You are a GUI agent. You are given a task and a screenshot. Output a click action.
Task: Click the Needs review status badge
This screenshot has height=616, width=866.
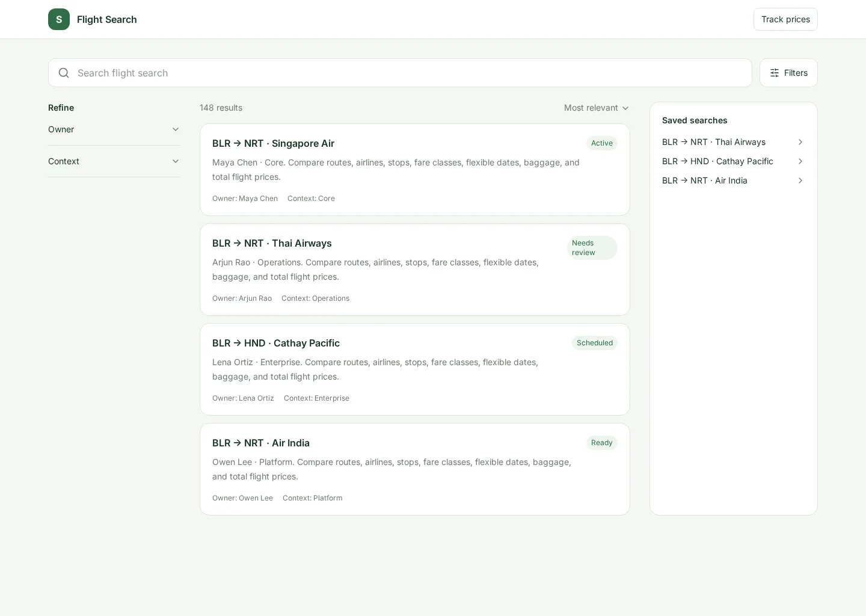(592, 248)
